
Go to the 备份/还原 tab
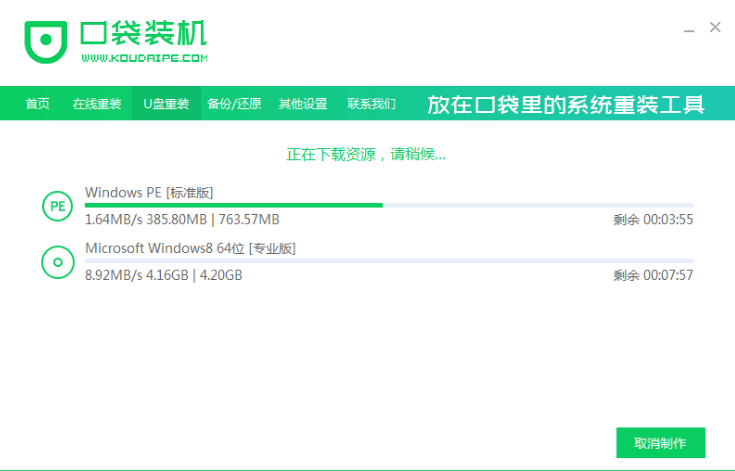click(x=234, y=104)
